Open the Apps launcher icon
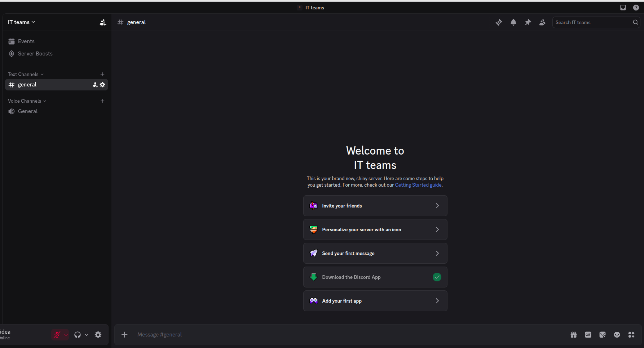This screenshot has height=348, width=644. 631,335
